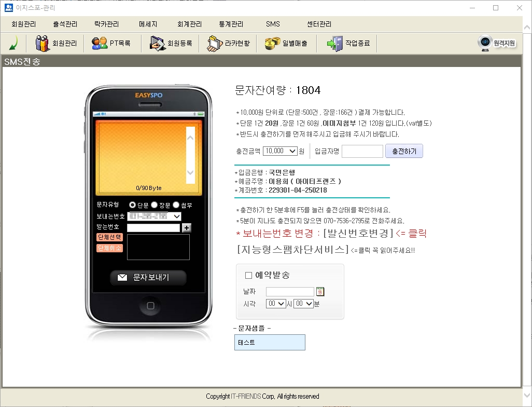Open 보내는번호 dropdown

[154, 216]
